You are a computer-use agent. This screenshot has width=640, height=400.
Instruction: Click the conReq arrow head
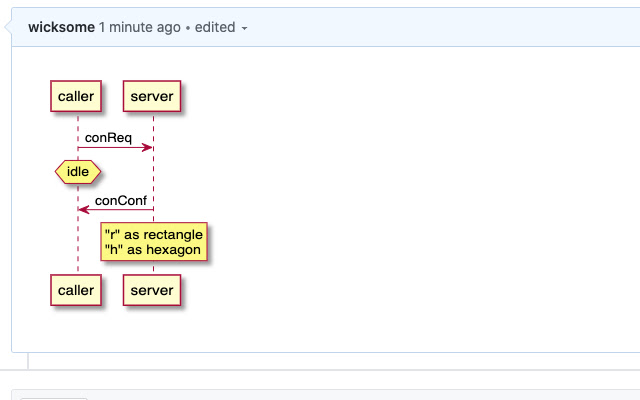[147, 147]
